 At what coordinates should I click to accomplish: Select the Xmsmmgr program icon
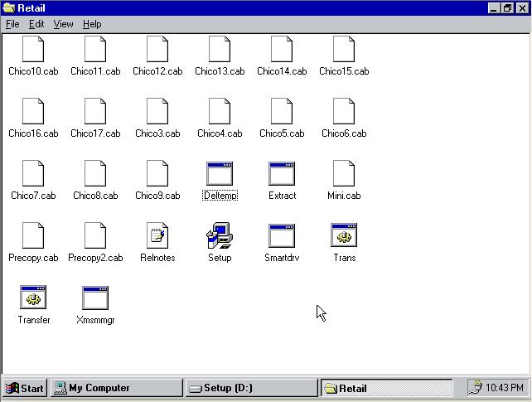coord(95,298)
